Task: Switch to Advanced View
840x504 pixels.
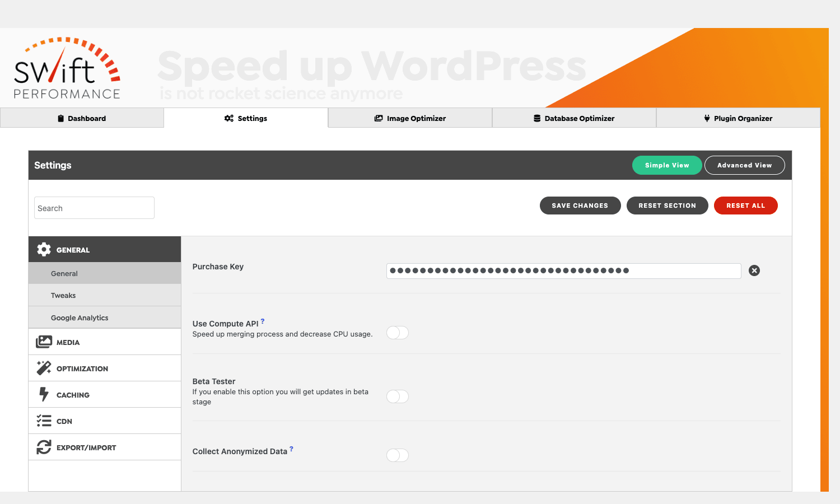Action: [x=745, y=165]
